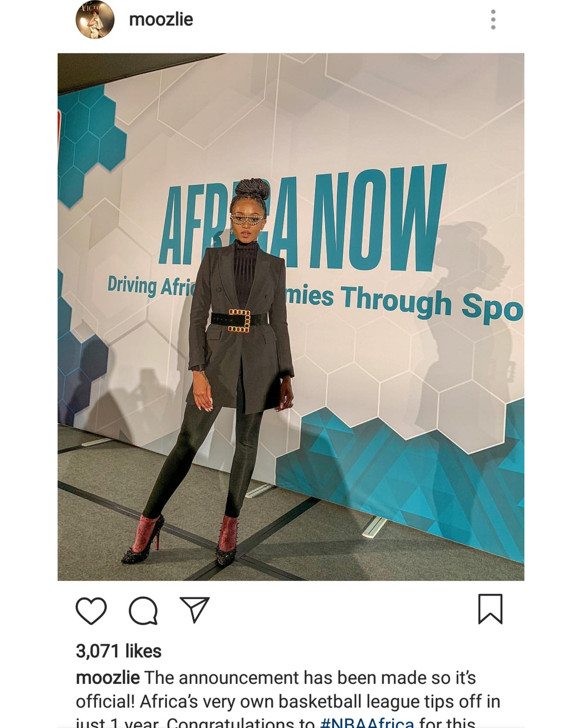Image resolution: width=582 pixels, height=728 pixels.
Task: Tap the "Driving Afri" banner subtitle text in photo
Action: coord(151,286)
